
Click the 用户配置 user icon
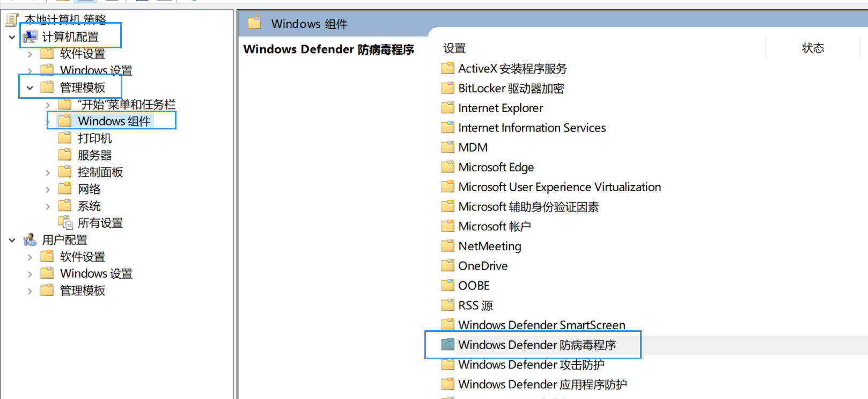[30, 240]
